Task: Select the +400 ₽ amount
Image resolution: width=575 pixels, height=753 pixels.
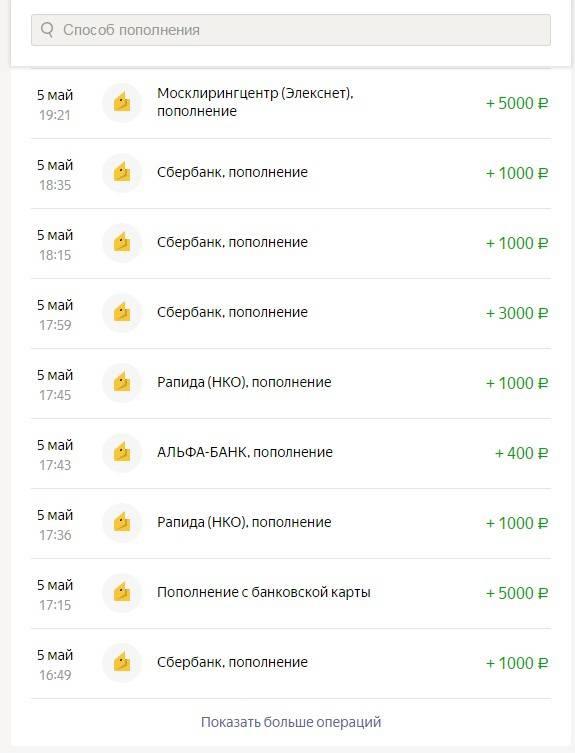Action: tap(521, 453)
